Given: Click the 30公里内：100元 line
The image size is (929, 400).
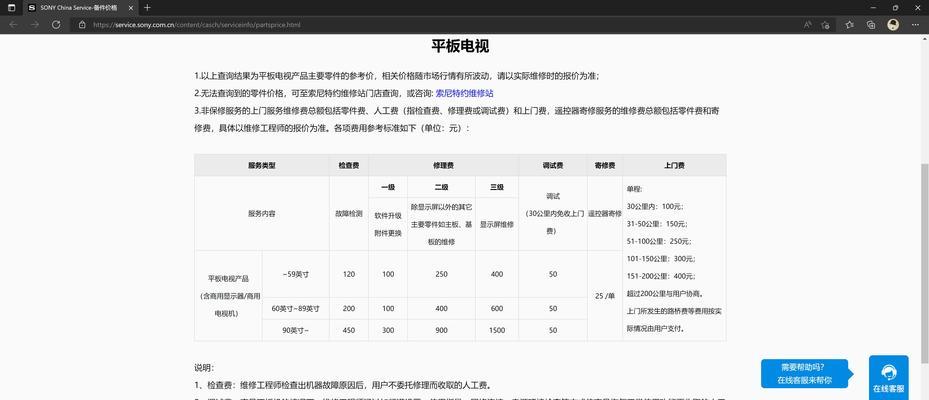Looking at the screenshot, I should (655, 207).
